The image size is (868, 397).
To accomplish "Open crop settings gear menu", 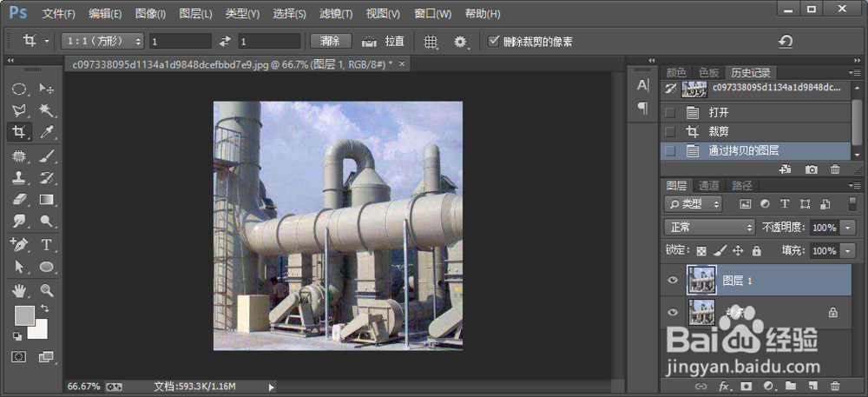I will click(461, 42).
